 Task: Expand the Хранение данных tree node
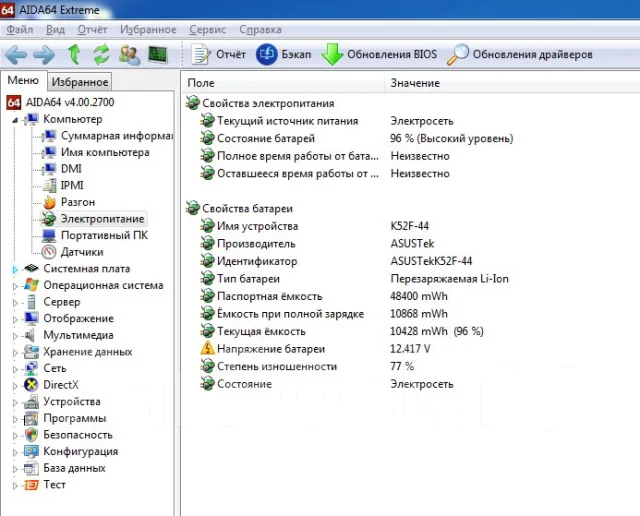[x=15, y=353]
